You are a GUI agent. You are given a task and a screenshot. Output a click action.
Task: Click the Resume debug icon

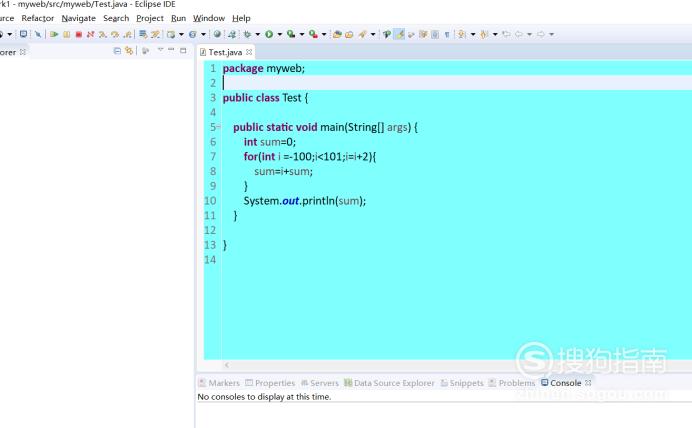pos(54,34)
